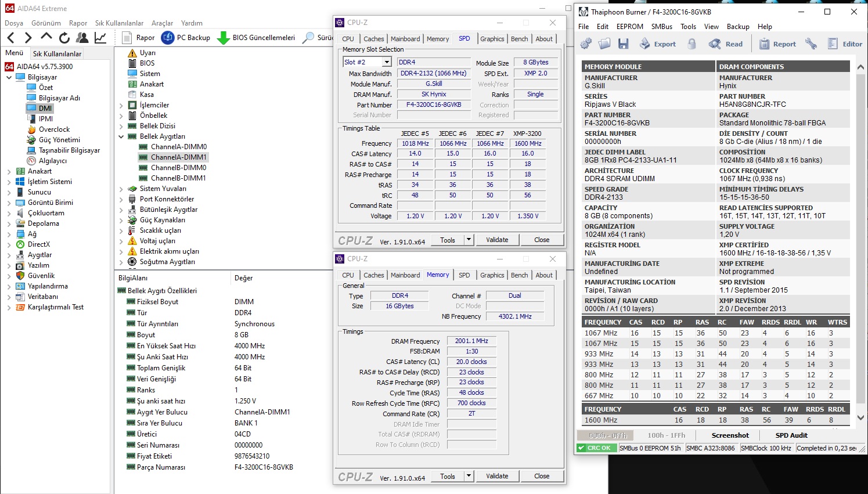Switch to Caches tab in SPD window
The image size is (868, 494).
coord(374,39)
